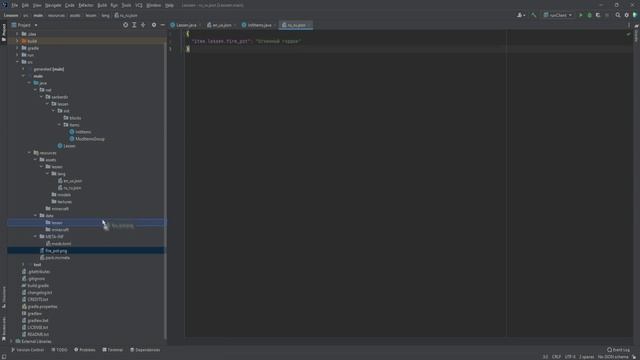Build project with the hammer icon
Viewport: 640px width, 360px height.
[x=533, y=15]
